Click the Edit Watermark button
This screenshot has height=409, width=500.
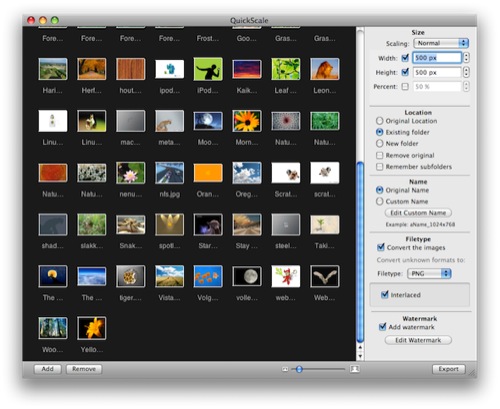pyautogui.click(x=418, y=340)
